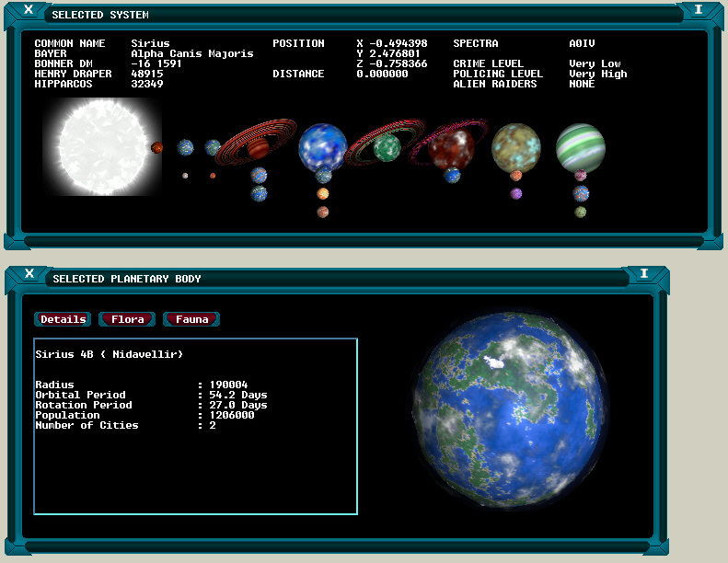Click inside the Sirius 4B details text box
This screenshot has width=728, height=563.
pyautogui.click(x=195, y=460)
